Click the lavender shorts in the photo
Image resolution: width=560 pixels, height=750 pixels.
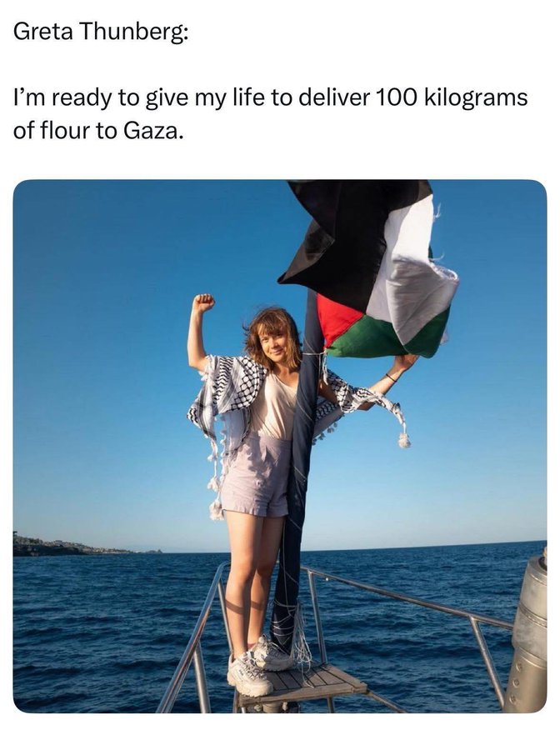(x=255, y=475)
